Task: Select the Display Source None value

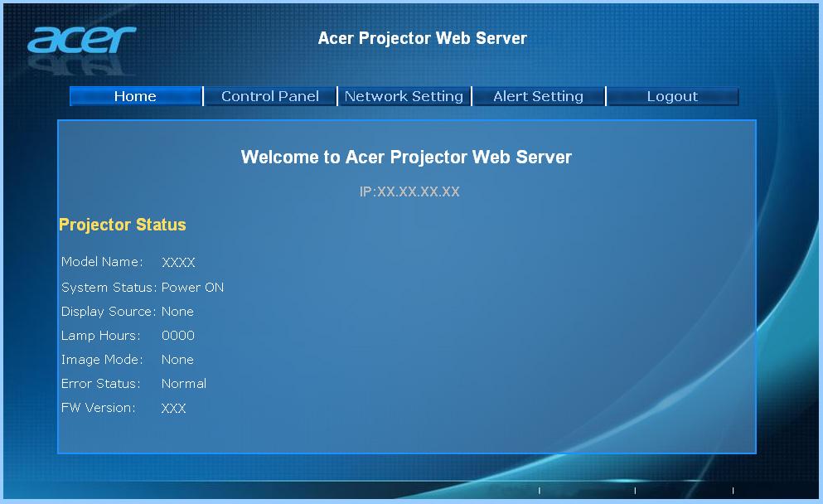Action: click(x=177, y=312)
